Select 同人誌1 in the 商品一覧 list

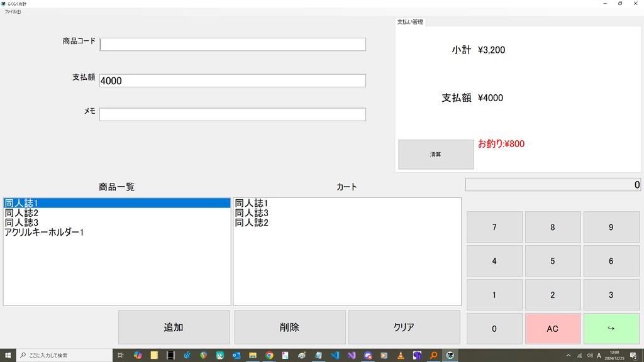[117, 203]
